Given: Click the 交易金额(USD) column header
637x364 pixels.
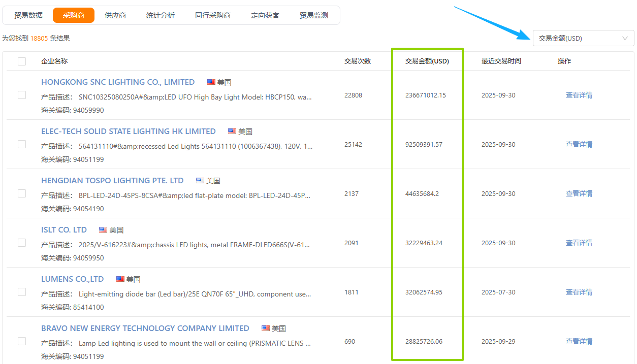Looking at the screenshot, I should [x=427, y=61].
